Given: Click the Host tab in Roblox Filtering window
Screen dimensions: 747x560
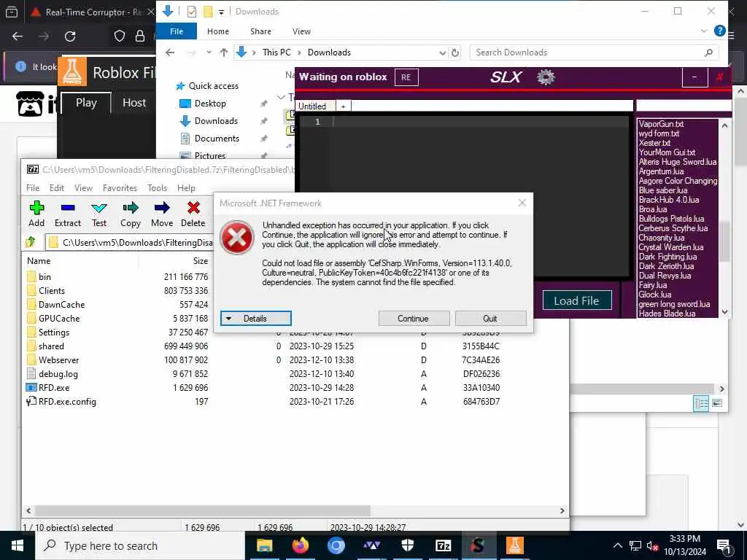Looking at the screenshot, I should click(x=134, y=103).
